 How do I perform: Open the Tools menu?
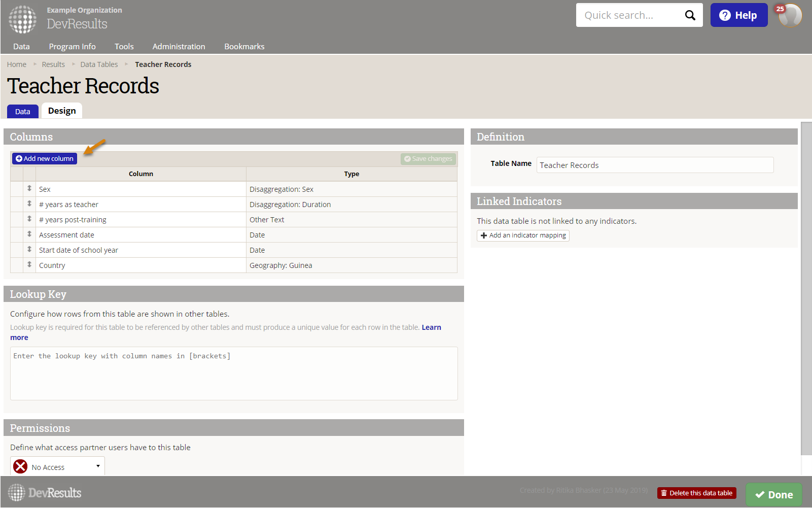124,46
